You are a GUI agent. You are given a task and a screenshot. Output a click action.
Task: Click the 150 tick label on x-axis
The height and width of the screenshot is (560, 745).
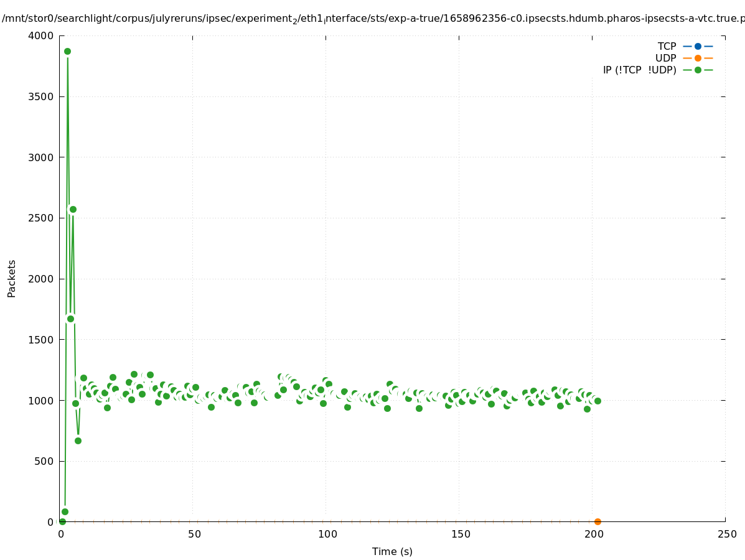click(461, 534)
